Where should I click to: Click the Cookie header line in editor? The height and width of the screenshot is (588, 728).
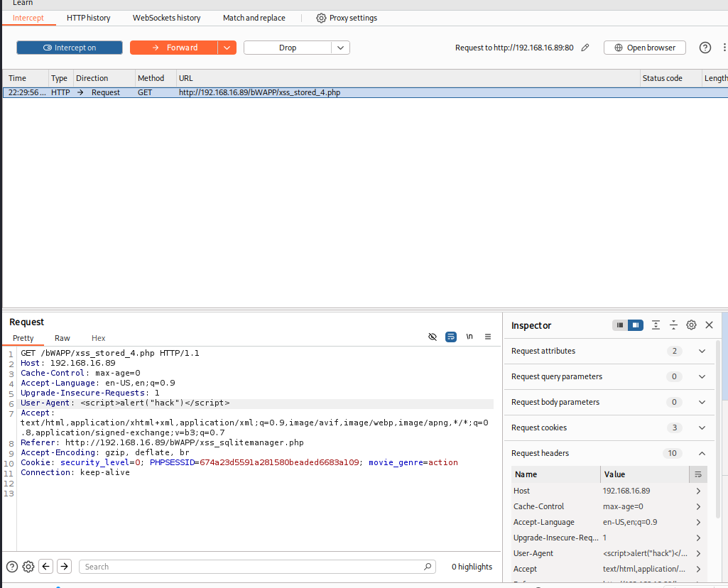coord(239,463)
